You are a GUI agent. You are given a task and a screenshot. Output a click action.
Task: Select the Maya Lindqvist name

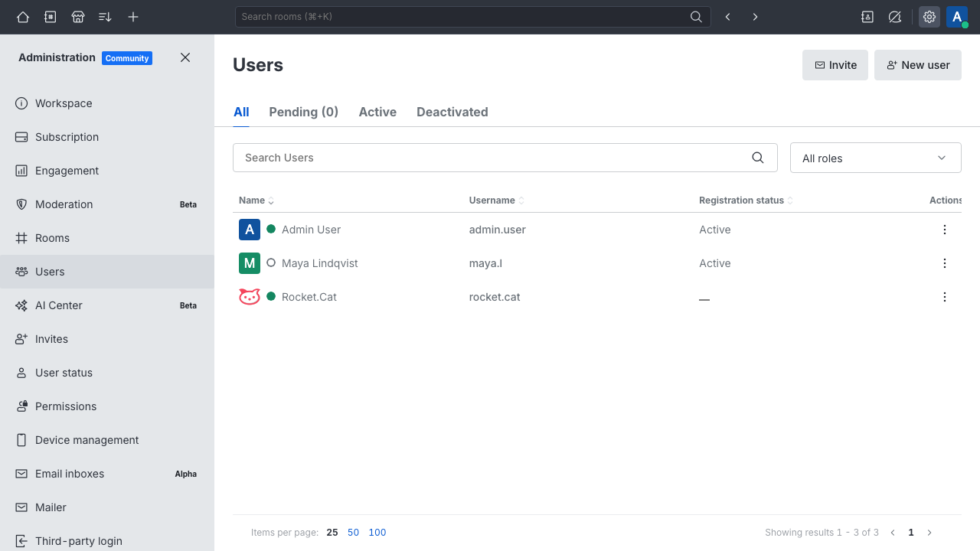[320, 263]
